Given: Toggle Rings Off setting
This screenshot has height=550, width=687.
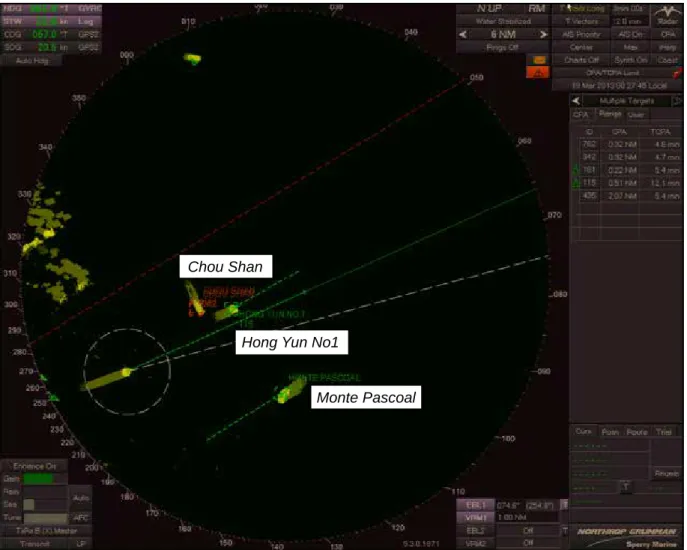Looking at the screenshot, I should 503,47.
